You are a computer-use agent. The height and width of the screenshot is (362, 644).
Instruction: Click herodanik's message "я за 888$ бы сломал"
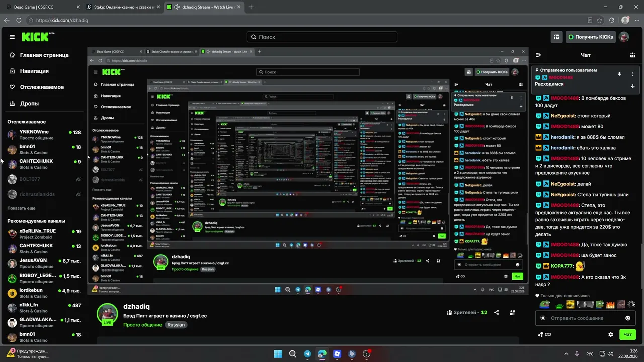pyautogui.click(x=601, y=137)
